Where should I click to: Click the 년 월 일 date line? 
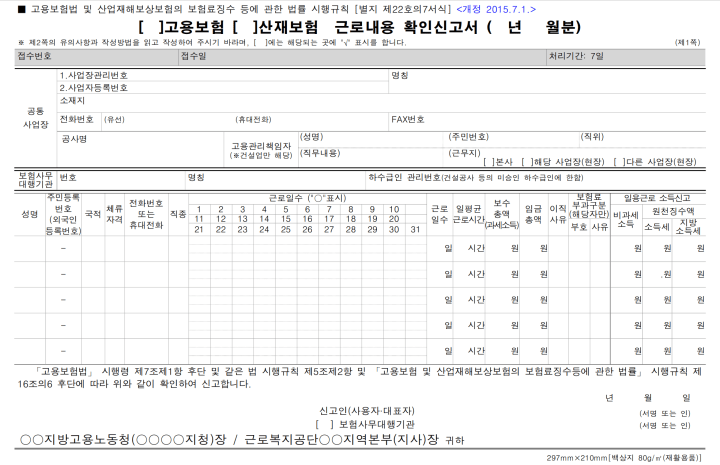coord(648,398)
